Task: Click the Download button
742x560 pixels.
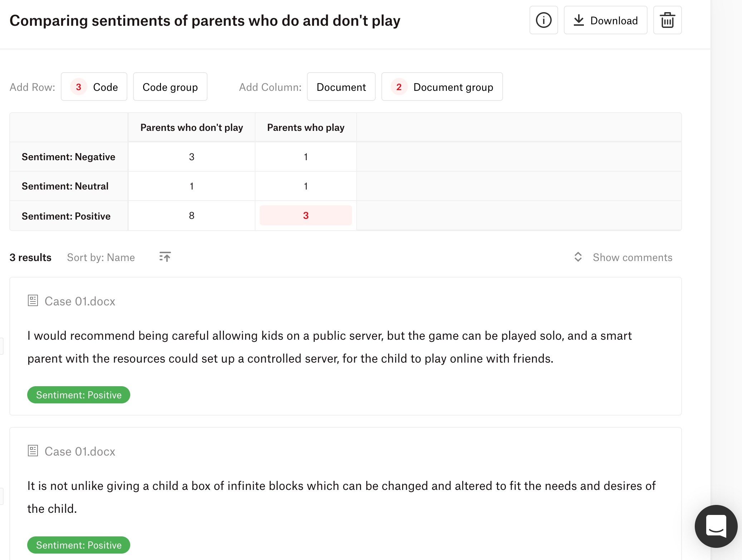Action: coord(605,20)
